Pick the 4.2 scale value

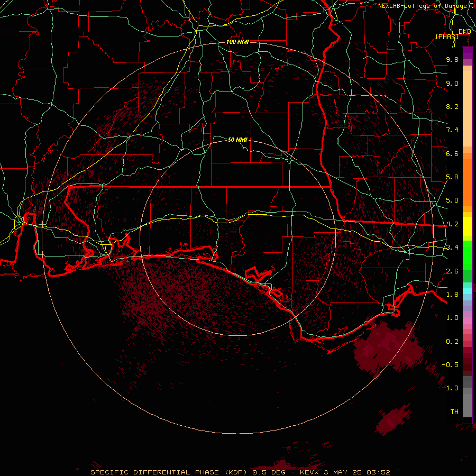[452, 224]
